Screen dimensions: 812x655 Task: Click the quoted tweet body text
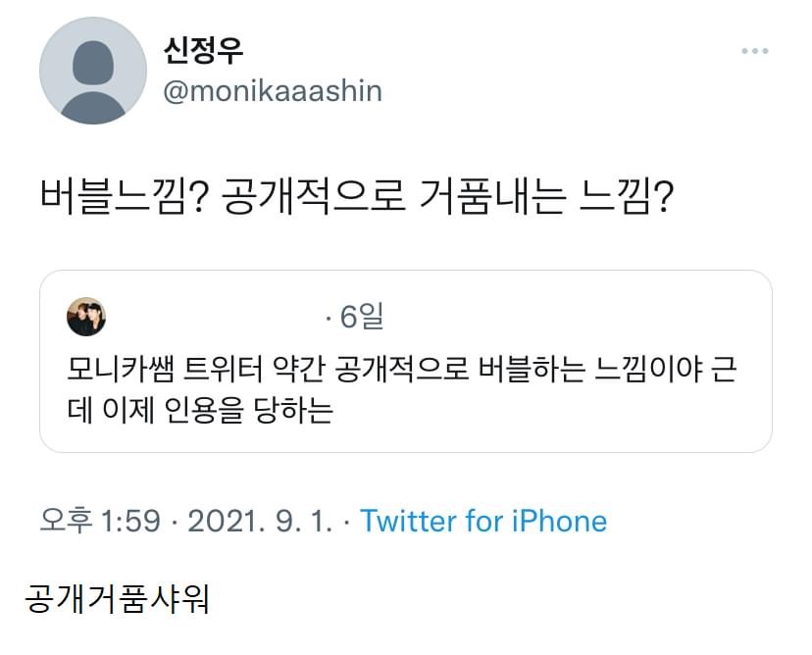(x=392, y=387)
